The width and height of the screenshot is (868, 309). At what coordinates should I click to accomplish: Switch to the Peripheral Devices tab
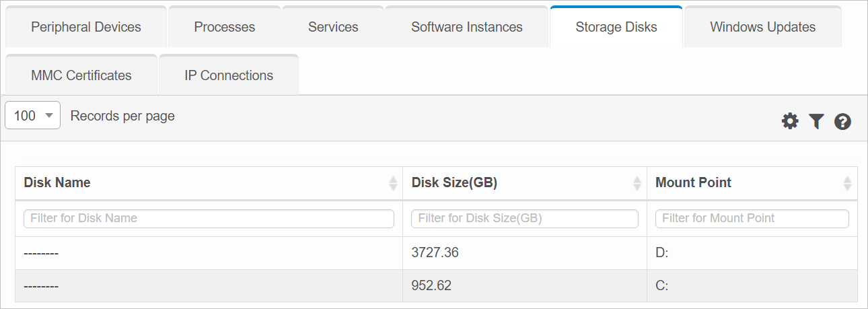pyautogui.click(x=86, y=28)
